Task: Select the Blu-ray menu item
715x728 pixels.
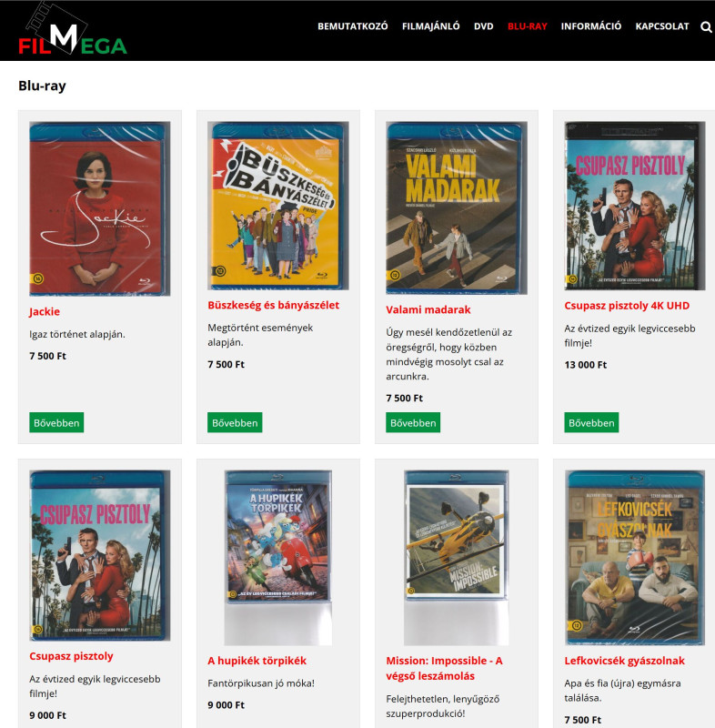Action: 527,26
